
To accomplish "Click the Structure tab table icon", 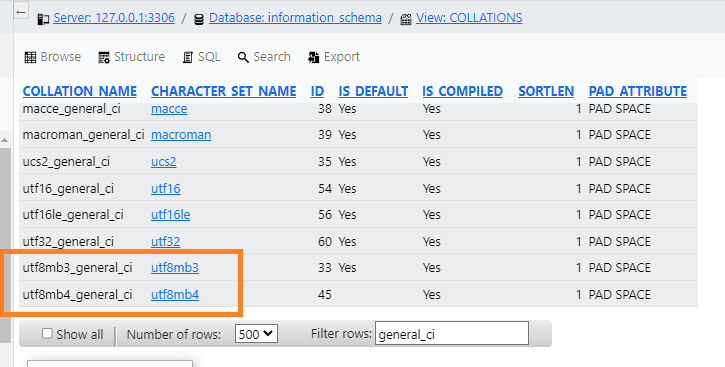I will click(104, 57).
